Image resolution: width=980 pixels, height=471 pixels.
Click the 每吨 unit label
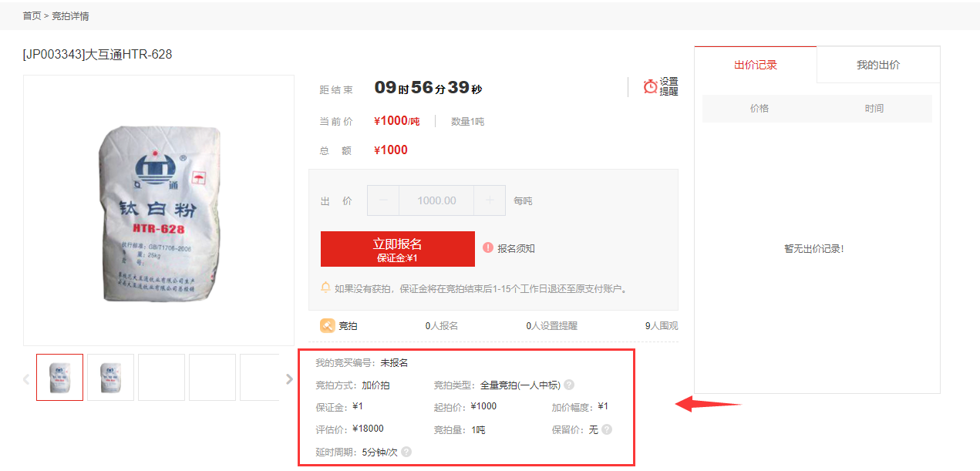pos(523,200)
